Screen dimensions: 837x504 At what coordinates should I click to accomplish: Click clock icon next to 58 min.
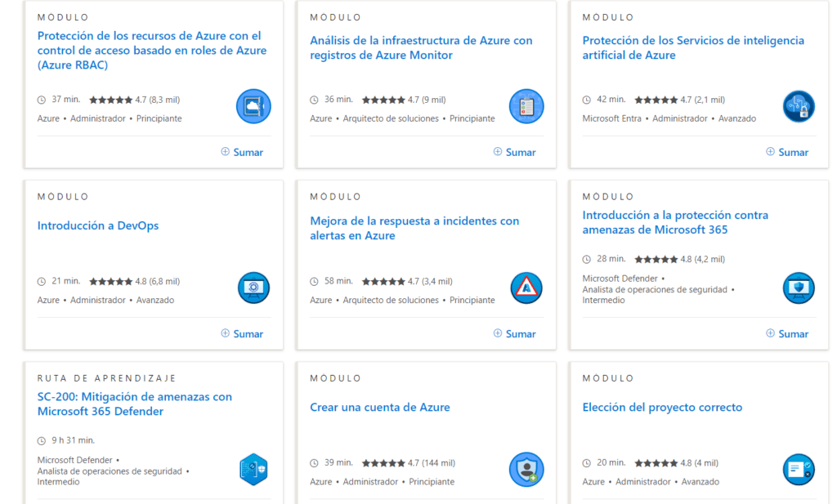314,282
